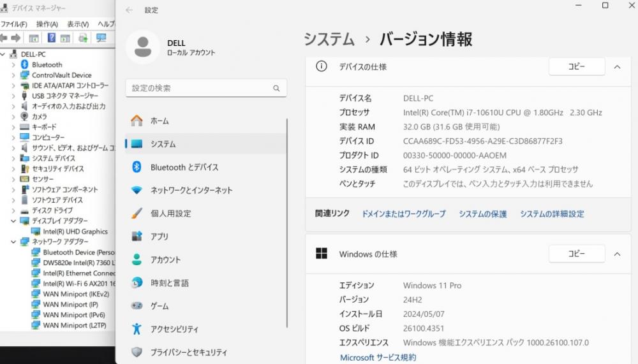Click the Settings back arrow icon
Image resolution: width=638 pixels, height=364 pixels.
(130, 10)
